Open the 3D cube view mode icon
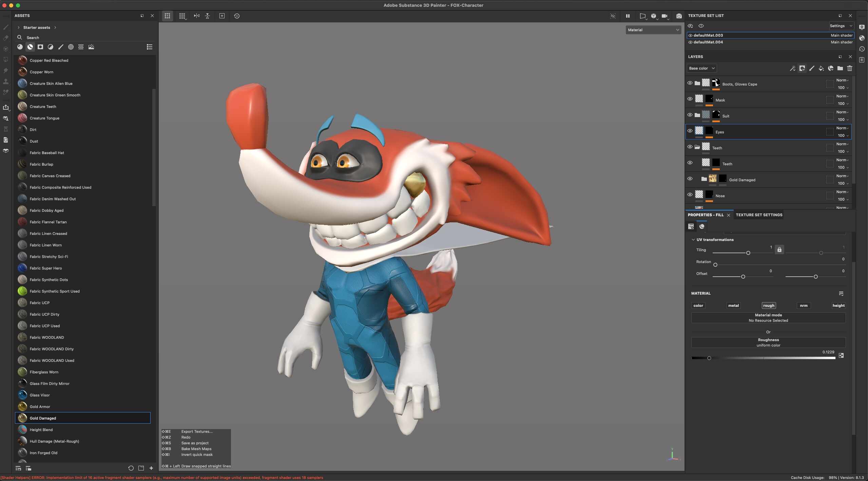This screenshot has height=481, width=868. (x=654, y=16)
